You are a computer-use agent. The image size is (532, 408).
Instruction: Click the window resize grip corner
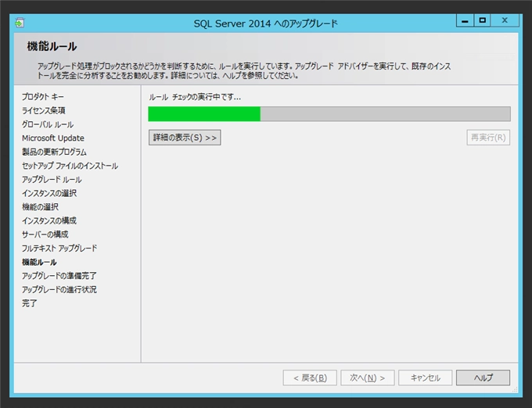[515, 390]
